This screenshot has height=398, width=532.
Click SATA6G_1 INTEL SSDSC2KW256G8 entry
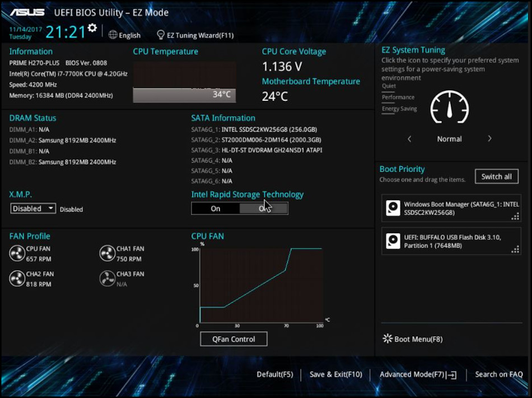[254, 129]
